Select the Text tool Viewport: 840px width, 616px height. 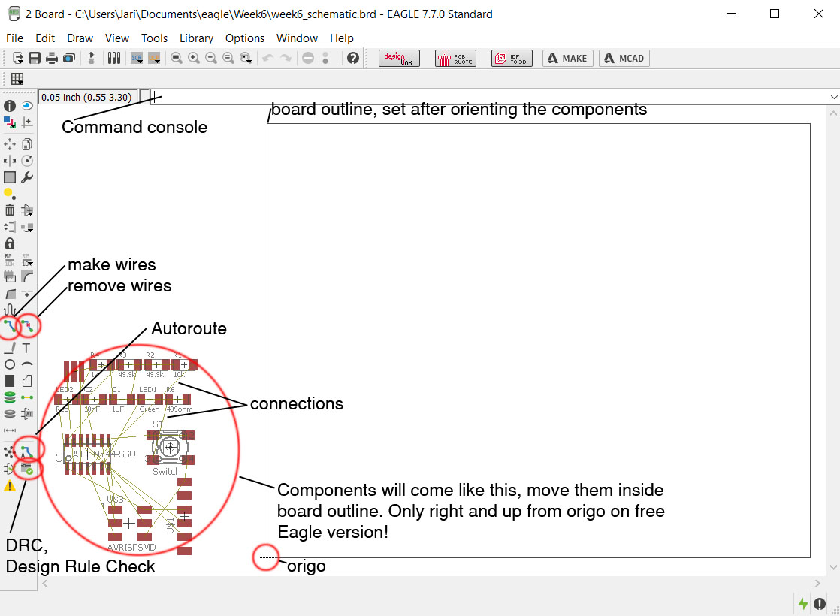(x=27, y=348)
